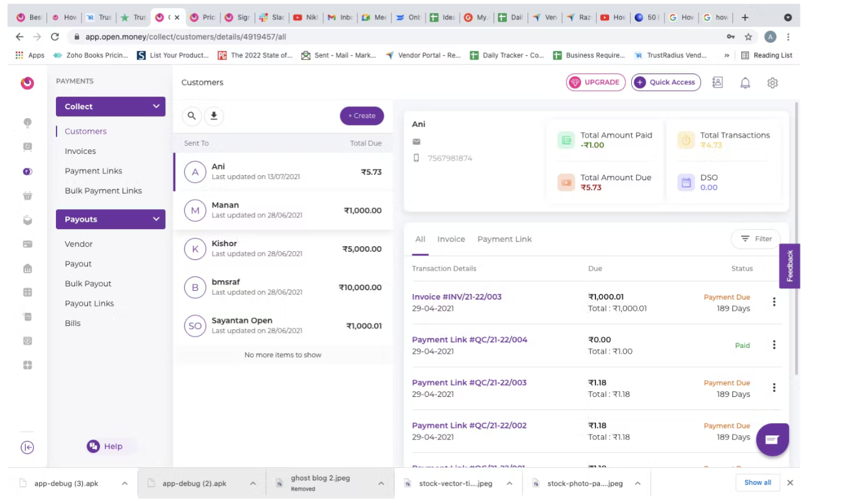
Task: Switch to the Payment Link tab
Action: pos(504,239)
